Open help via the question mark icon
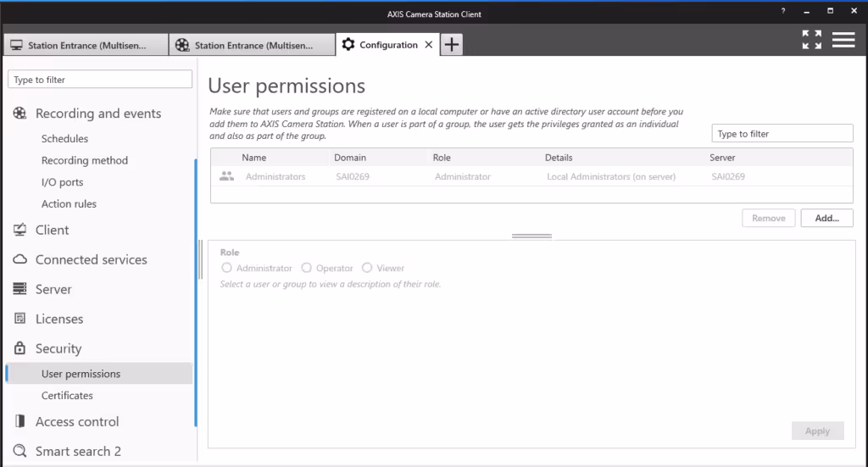Image resolution: width=868 pixels, height=467 pixels. 782,11
